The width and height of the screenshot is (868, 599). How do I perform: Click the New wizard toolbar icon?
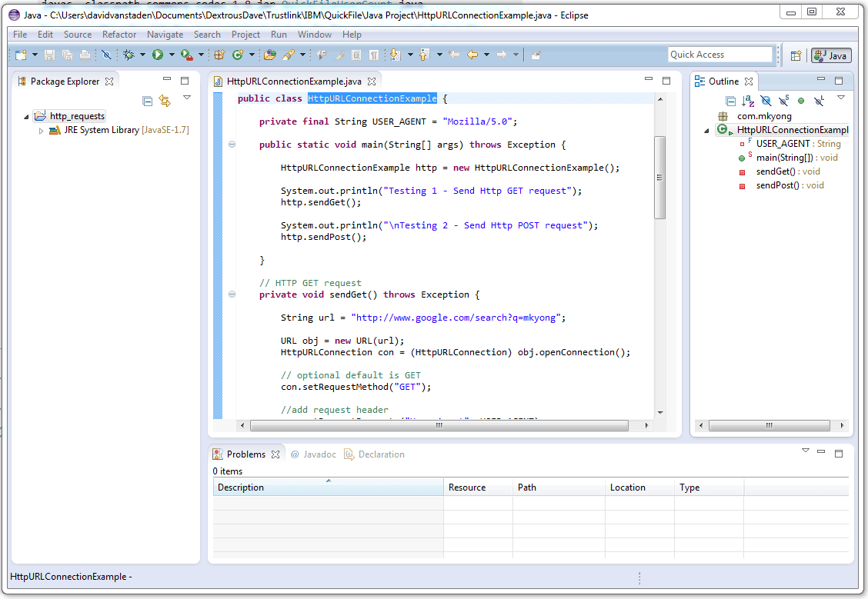(21, 55)
